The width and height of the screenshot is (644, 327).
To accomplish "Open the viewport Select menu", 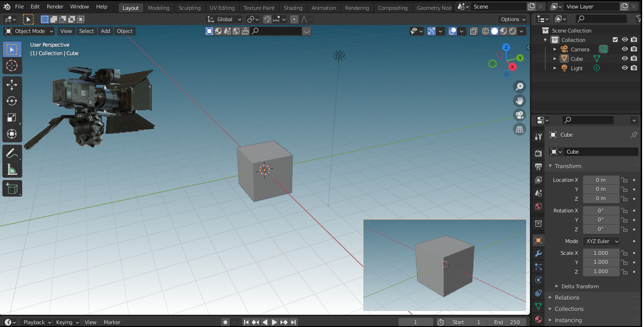I will click(86, 31).
